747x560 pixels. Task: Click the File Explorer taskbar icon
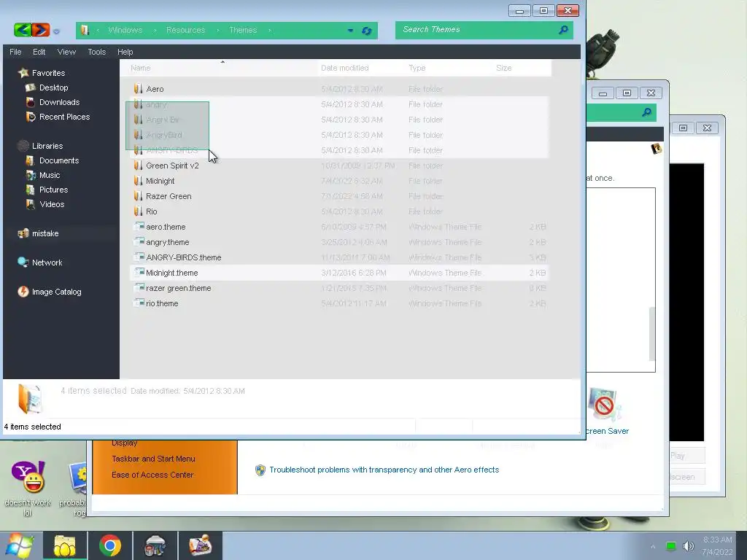65,545
